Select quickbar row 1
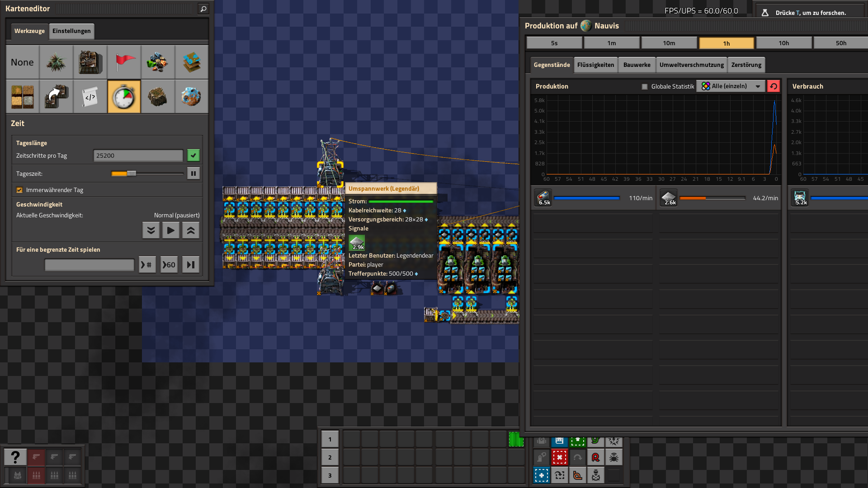Viewport: 868px width, 488px height. click(x=330, y=439)
